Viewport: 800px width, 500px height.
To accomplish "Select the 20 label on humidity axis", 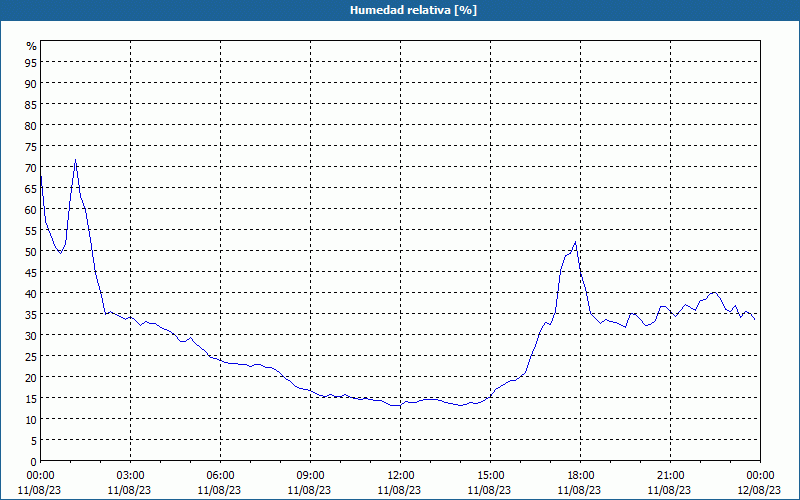I will coord(31,378).
